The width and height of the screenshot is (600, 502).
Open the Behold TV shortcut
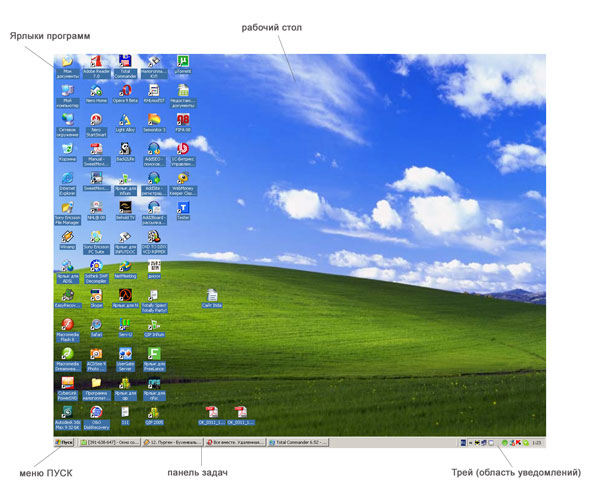point(125,211)
